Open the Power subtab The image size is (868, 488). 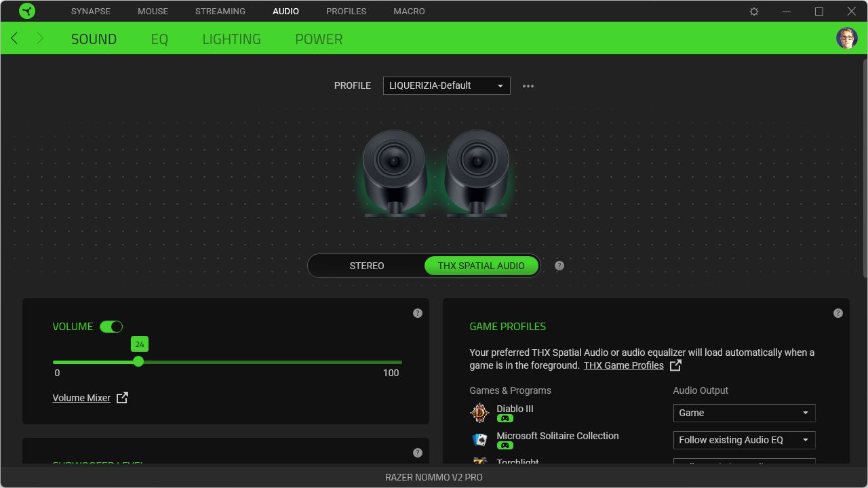pyautogui.click(x=319, y=39)
